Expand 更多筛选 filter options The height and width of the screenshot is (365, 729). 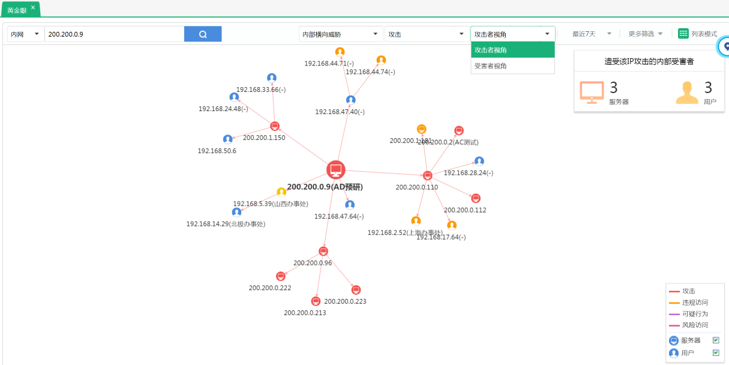(645, 34)
